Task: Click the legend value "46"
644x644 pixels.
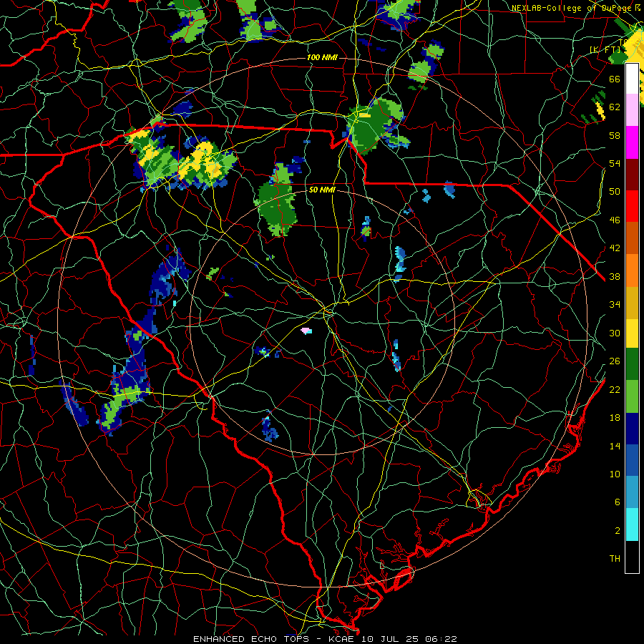Action: click(x=615, y=220)
